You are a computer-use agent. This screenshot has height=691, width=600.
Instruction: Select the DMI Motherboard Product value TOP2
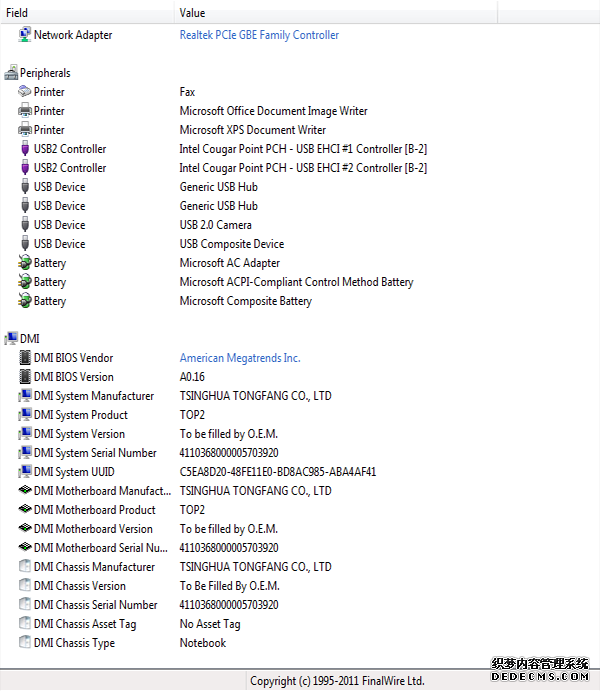click(192, 510)
